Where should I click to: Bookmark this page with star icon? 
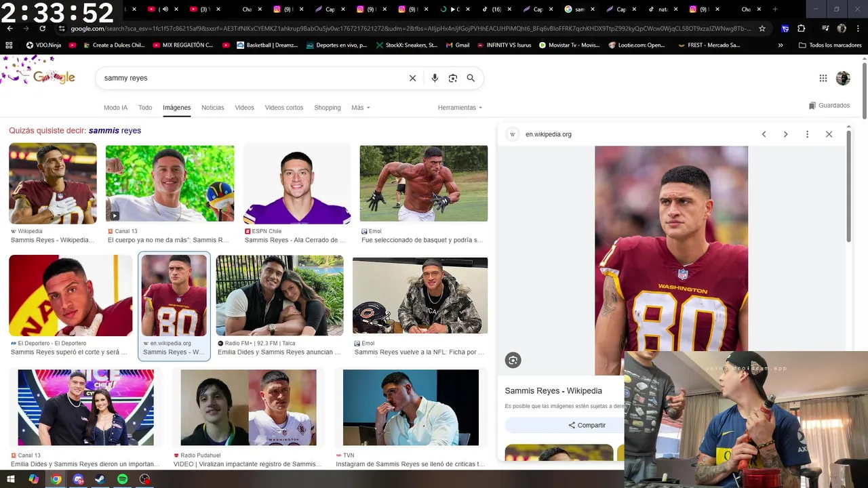(x=762, y=28)
